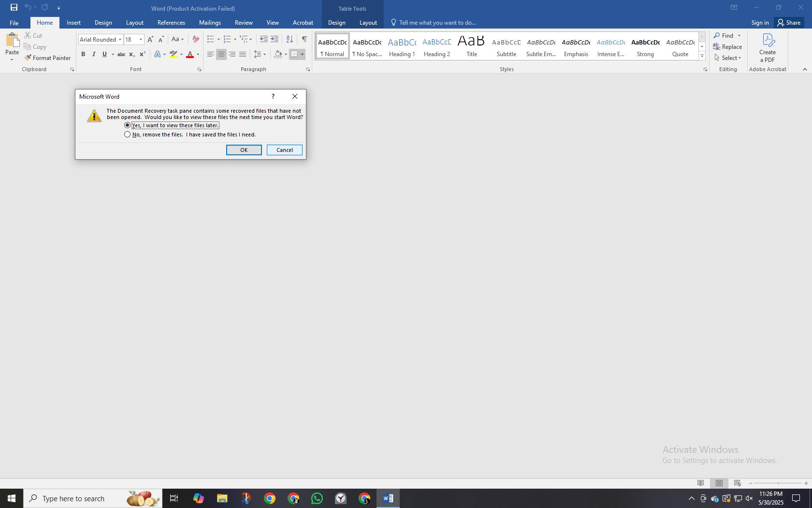Apply the Heading 1 style thumbnail
Viewport: 812px width, 508px height.
pyautogui.click(x=402, y=47)
